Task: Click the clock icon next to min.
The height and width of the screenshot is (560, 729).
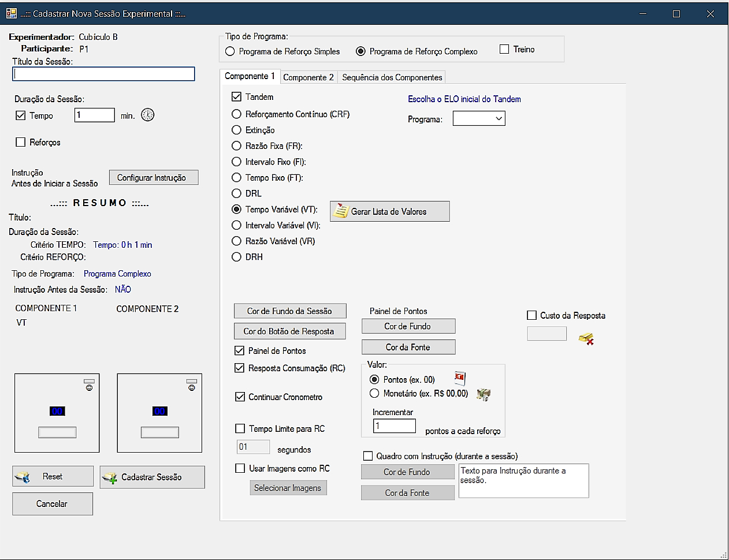Action: (148, 115)
